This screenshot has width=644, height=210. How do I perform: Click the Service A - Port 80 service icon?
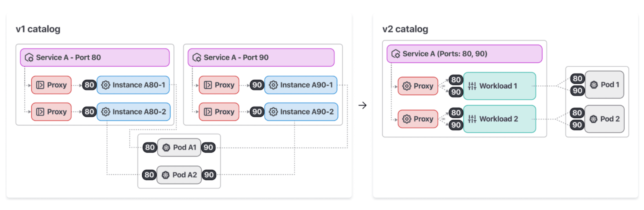(29, 58)
